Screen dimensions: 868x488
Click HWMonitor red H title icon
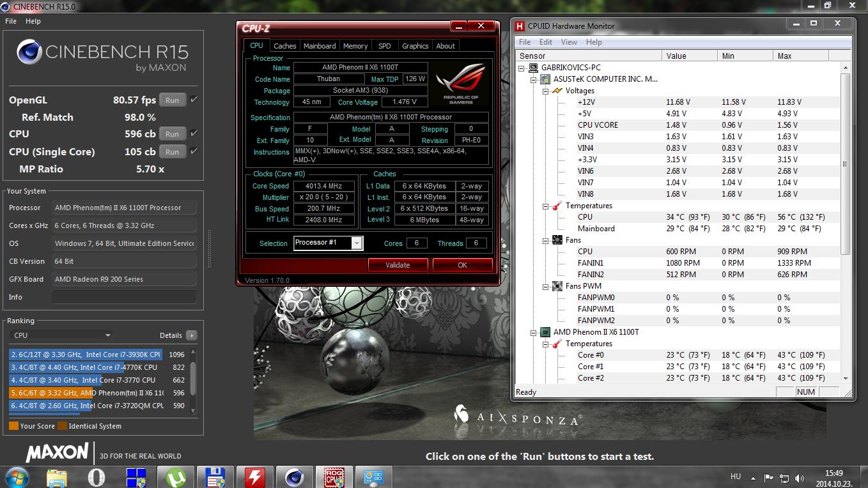coord(521,26)
